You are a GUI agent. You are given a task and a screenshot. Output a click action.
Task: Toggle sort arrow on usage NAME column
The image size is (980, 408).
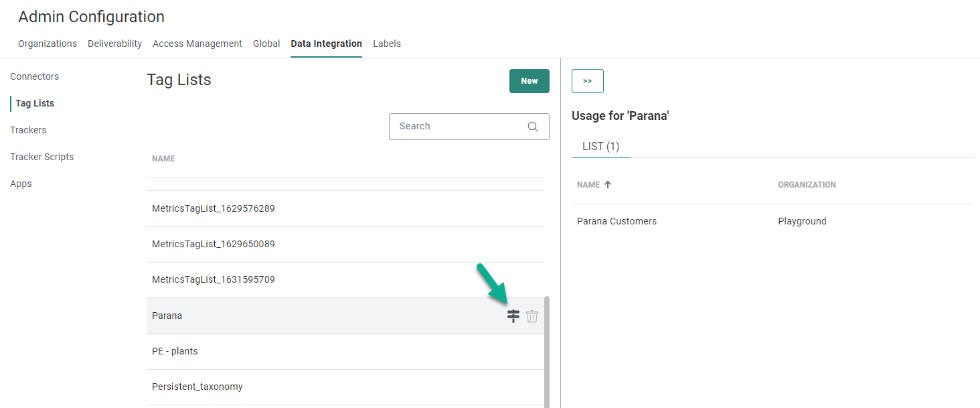(608, 185)
